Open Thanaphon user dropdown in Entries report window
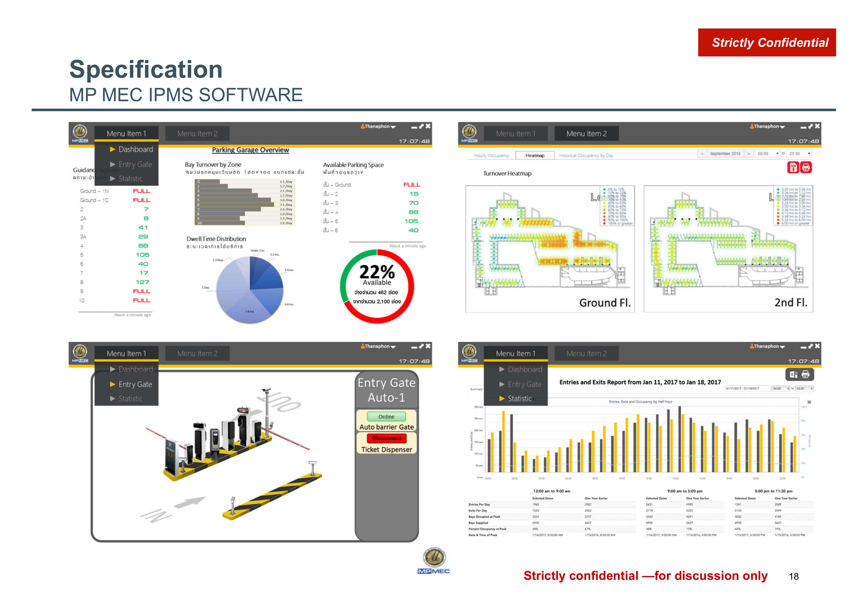The image size is (868, 614). 783,347
